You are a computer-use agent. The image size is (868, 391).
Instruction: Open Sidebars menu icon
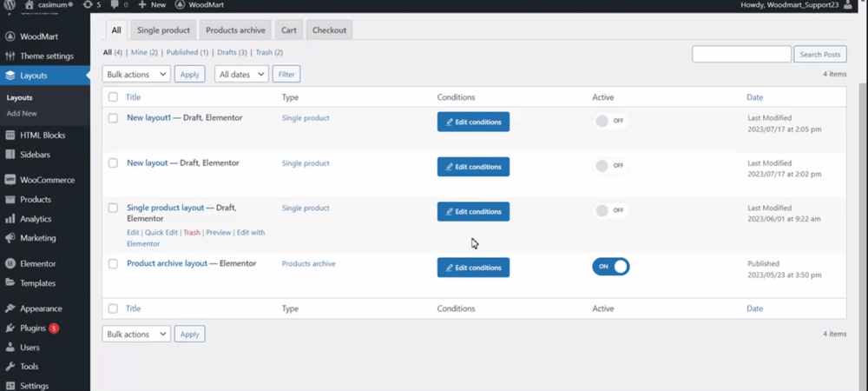coord(10,155)
